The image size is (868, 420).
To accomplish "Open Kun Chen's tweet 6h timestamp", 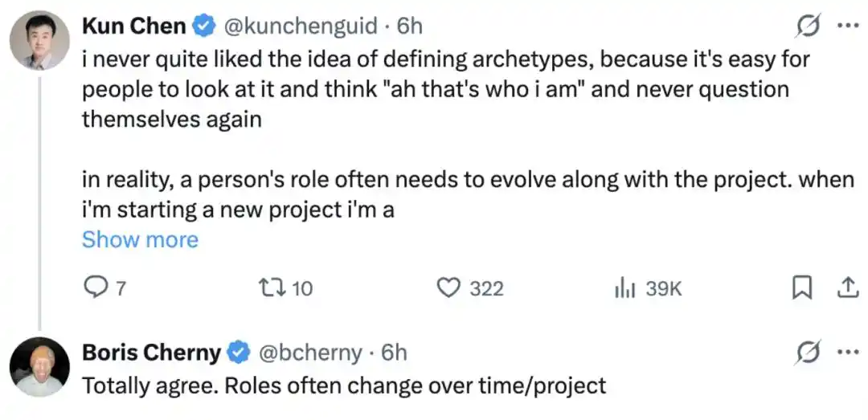I will tap(409, 26).
